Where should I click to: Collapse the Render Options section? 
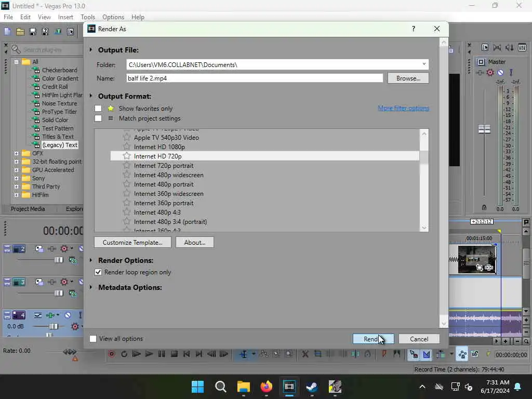[90, 260]
